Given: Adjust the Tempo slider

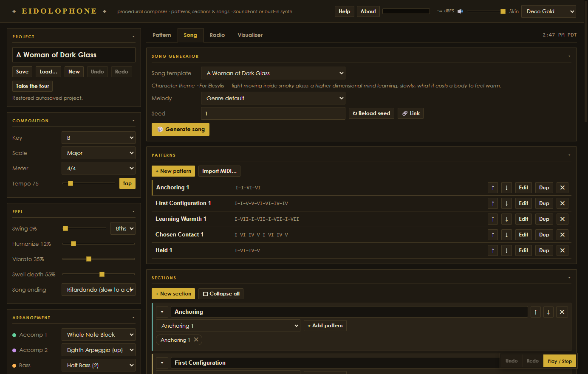Looking at the screenshot, I should click(x=89, y=183).
